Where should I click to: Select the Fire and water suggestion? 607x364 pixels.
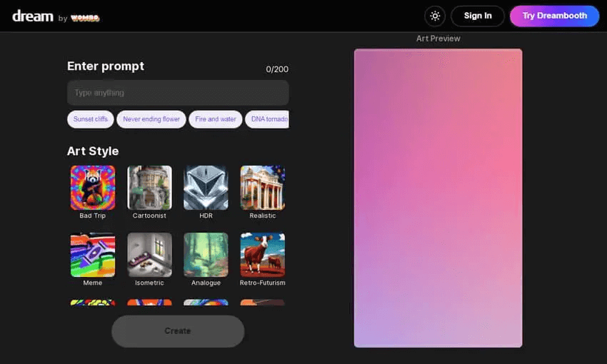pyautogui.click(x=216, y=119)
